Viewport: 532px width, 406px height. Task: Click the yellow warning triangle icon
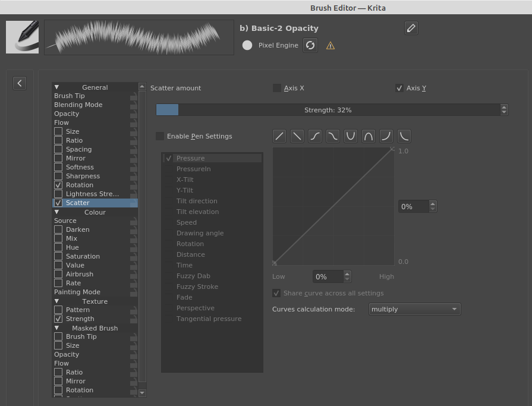coord(330,46)
